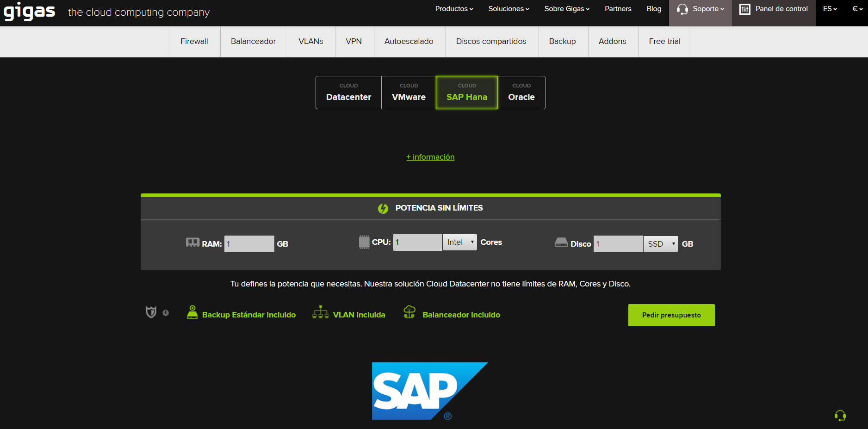Click the Balanceador cloud icon
Viewport: 868px width, 429px height.
pos(409,312)
